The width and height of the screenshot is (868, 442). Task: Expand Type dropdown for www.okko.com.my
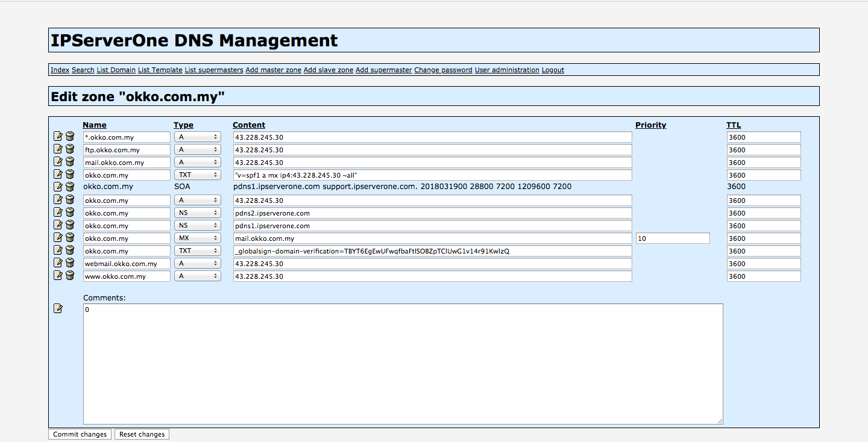pos(198,276)
